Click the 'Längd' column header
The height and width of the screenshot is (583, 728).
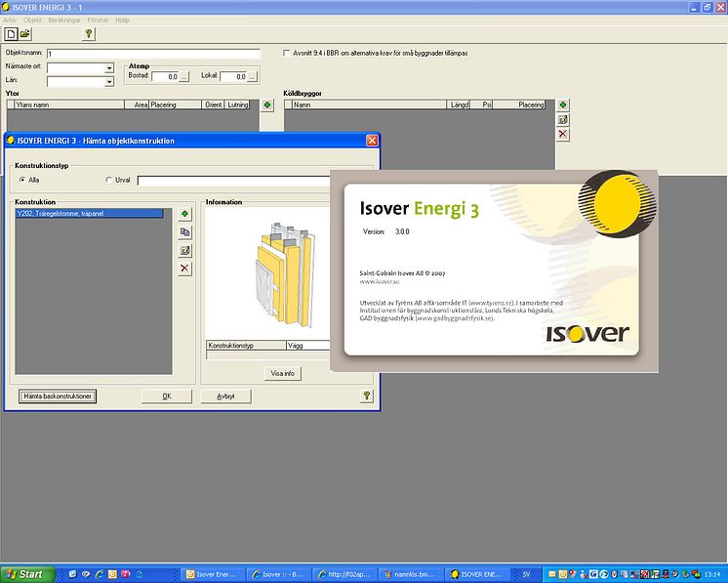coord(459,105)
